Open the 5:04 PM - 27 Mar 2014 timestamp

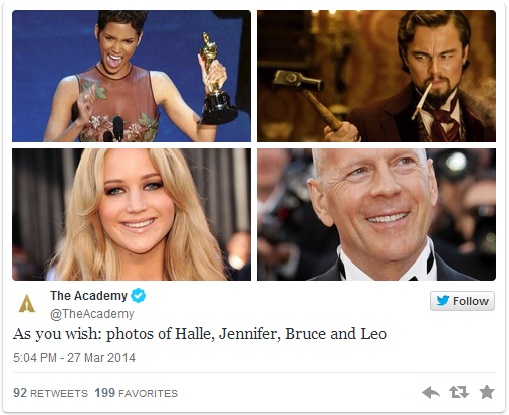coord(74,358)
